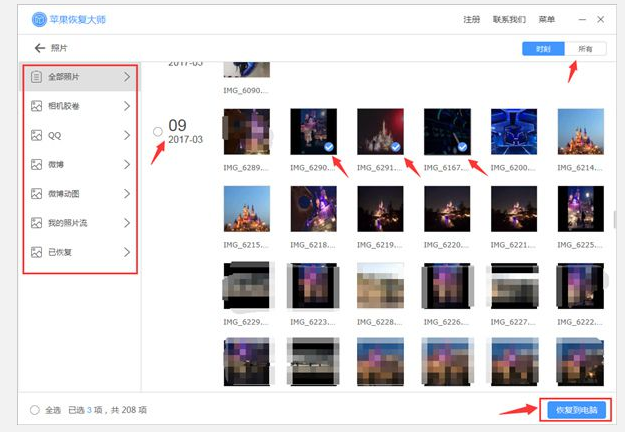This screenshot has width=625, height=432.
Task: Open the 微博 album icon
Action: pos(36,164)
